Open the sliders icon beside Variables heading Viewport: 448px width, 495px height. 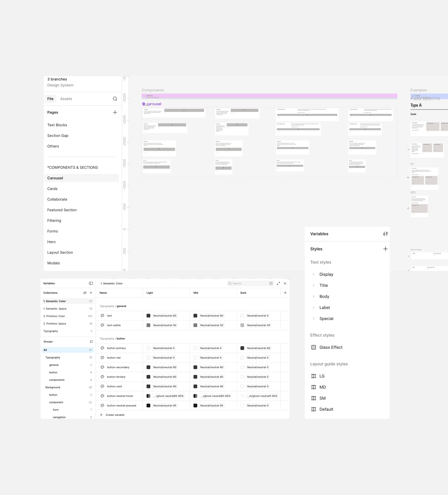tap(385, 234)
